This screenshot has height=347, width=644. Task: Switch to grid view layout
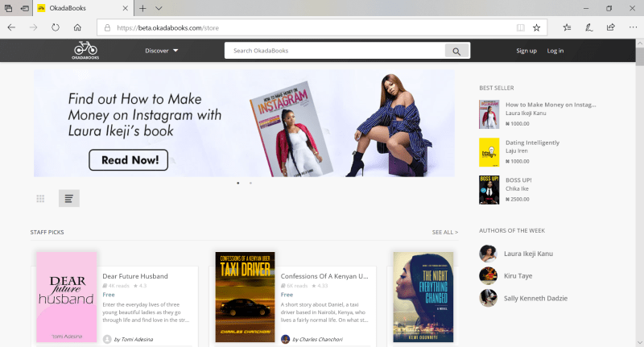40,198
